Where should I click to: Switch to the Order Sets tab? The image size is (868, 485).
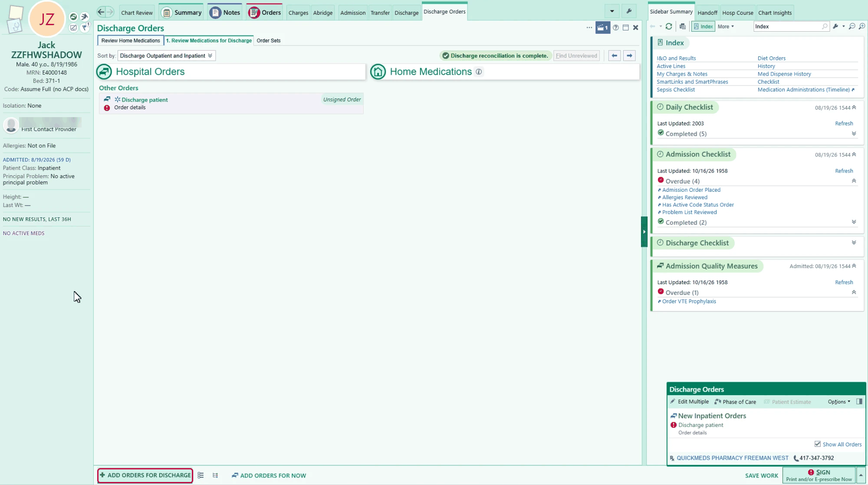(x=269, y=40)
